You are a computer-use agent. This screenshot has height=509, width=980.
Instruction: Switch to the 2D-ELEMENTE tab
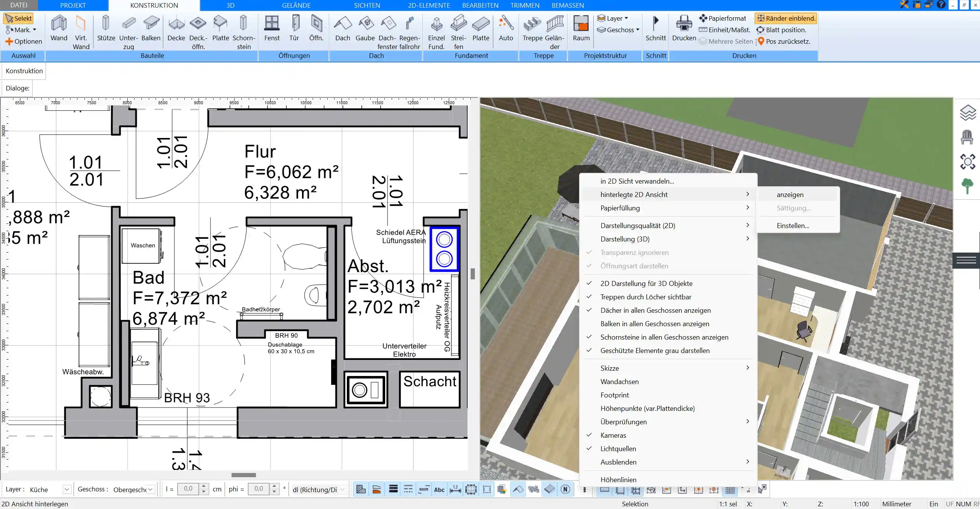click(429, 5)
